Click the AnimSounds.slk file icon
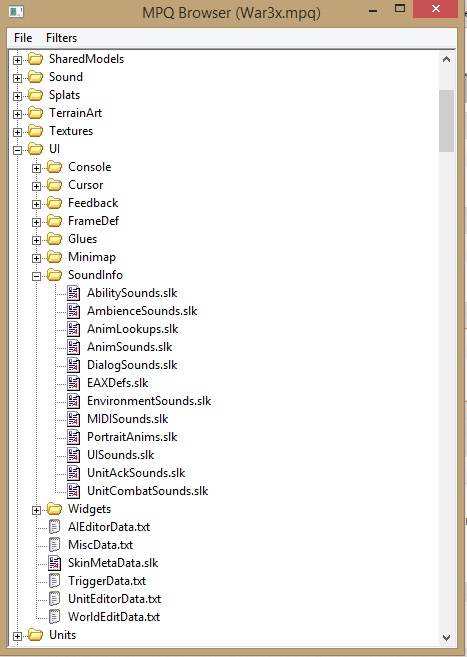The height and width of the screenshot is (657, 467). click(x=73, y=347)
